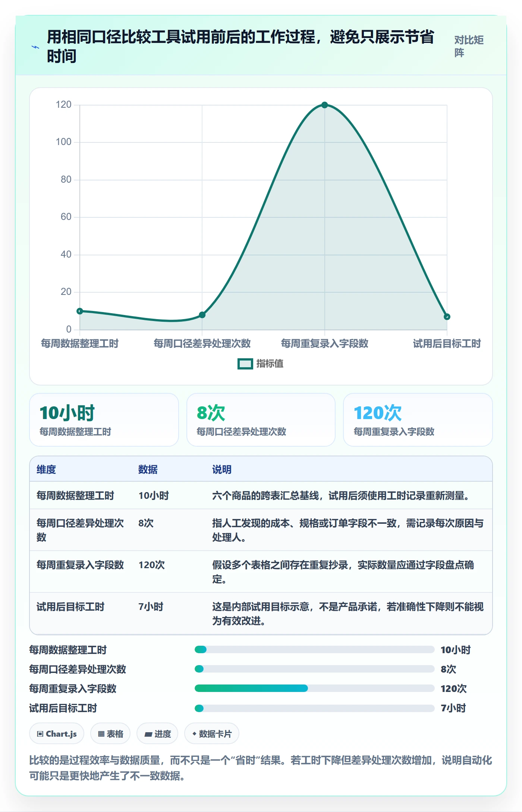The height and width of the screenshot is (812, 522).
Task: Click the table description starting with 假设多个表格之间
Action: 343,572
